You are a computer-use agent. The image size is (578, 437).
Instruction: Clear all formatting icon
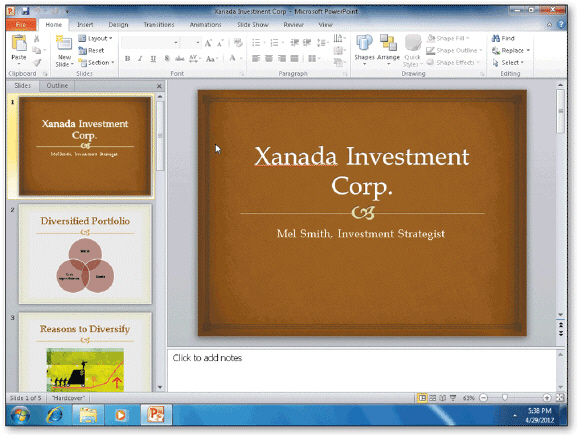pos(238,43)
